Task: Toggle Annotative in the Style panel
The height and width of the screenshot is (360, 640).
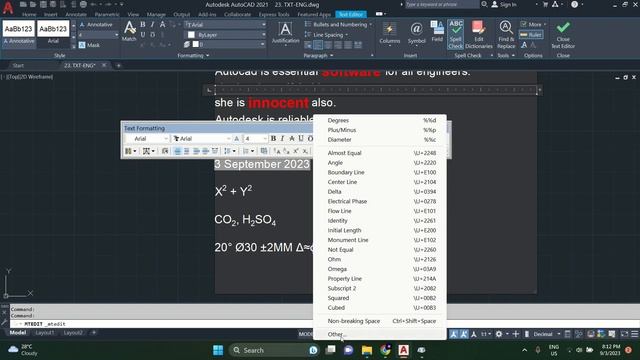Action: [x=96, y=24]
